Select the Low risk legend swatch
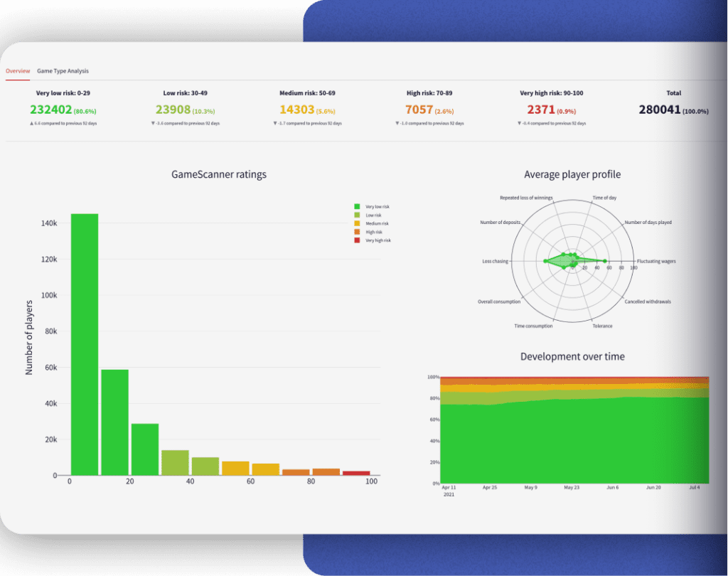728x576 pixels. (357, 215)
